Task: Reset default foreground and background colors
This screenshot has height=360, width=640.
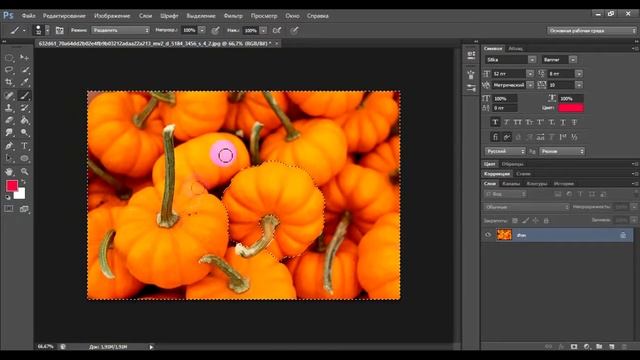Action: pos(8,197)
